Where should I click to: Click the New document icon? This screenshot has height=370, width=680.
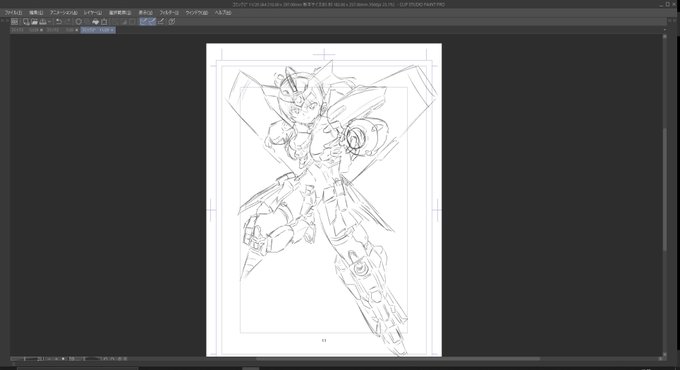tap(26, 21)
